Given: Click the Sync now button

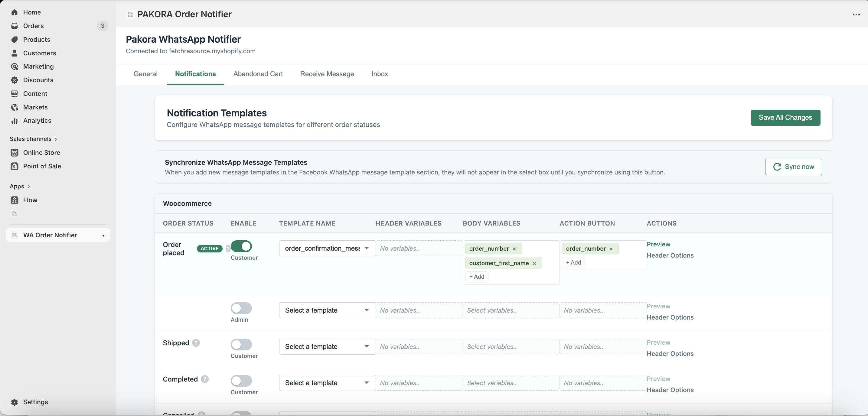Looking at the screenshot, I should [794, 167].
